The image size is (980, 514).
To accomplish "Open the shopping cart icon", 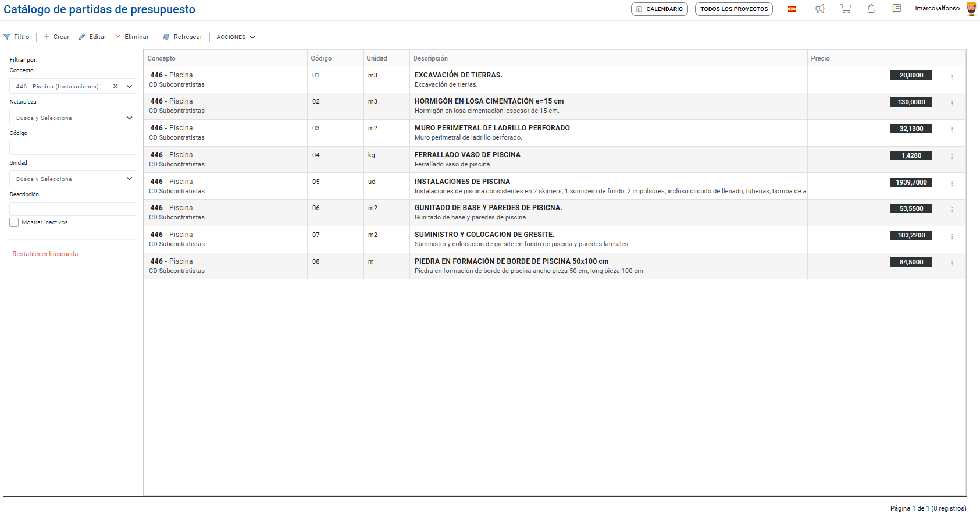I will pyautogui.click(x=846, y=9).
